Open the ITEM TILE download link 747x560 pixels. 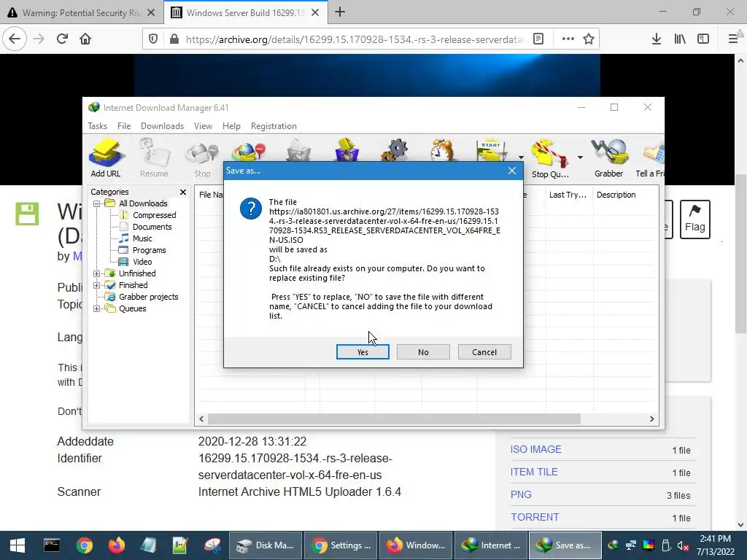(534, 472)
